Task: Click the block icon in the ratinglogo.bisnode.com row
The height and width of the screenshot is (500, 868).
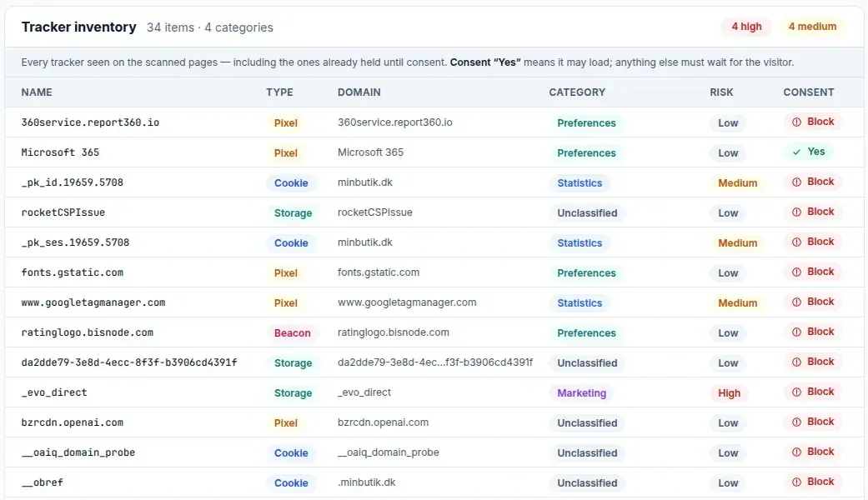Action: pos(796,332)
